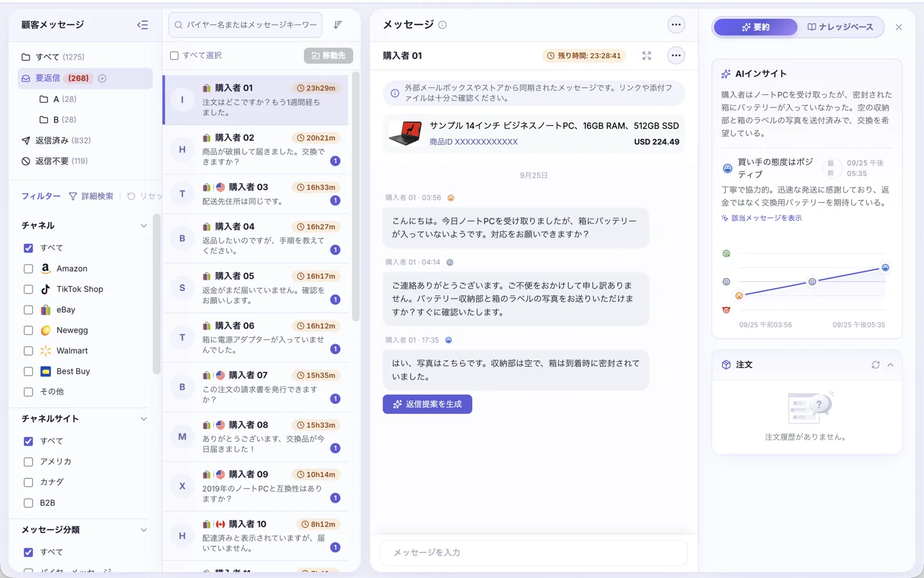This screenshot has width=924, height=578.
Task: Click unread badge on 購入者 02 message
Action: click(335, 161)
